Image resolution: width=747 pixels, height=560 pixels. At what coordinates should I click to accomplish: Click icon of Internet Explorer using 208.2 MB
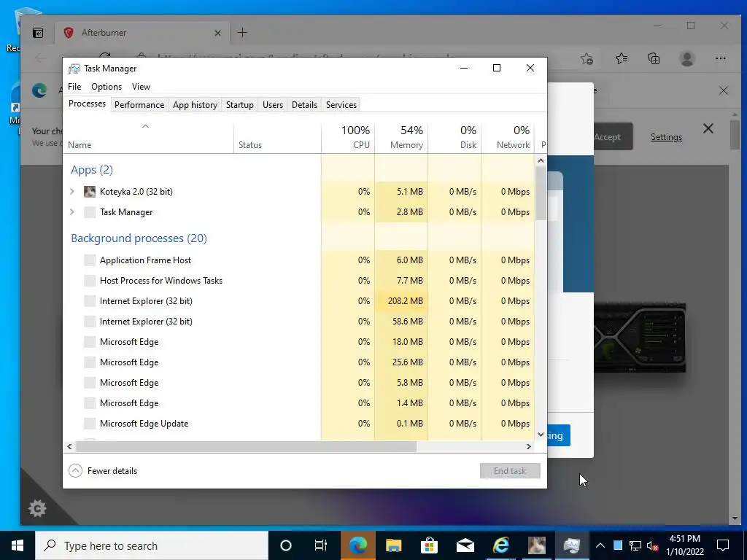tap(90, 301)
